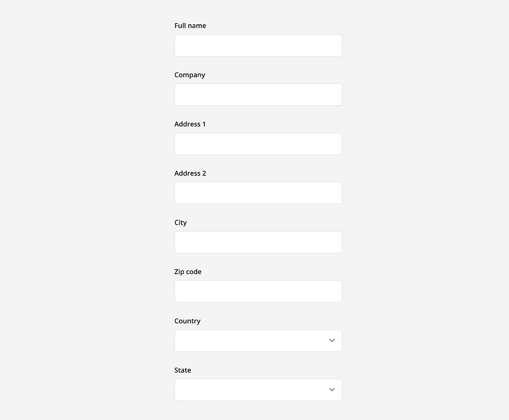Screen dimensions: 509x420
Task: Click the Address 1 label
Action: pyautogui.click(x=190, y=123)
